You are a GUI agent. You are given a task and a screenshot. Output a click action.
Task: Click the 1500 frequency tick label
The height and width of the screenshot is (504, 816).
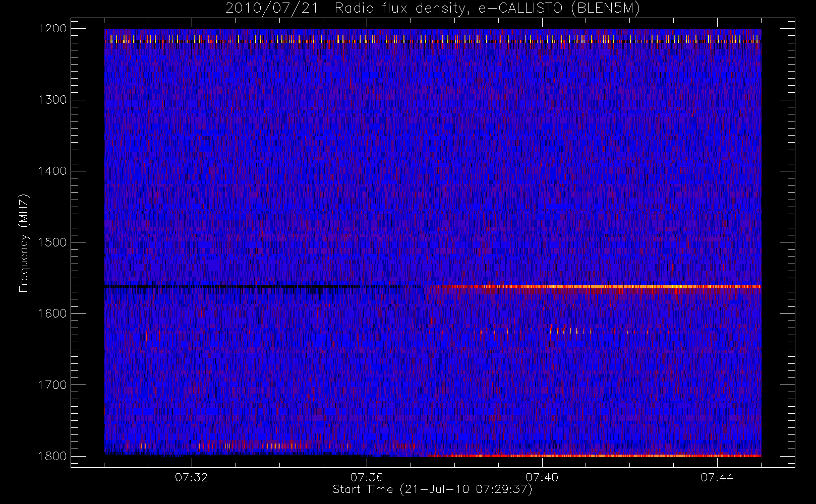(x=52, y=242)
